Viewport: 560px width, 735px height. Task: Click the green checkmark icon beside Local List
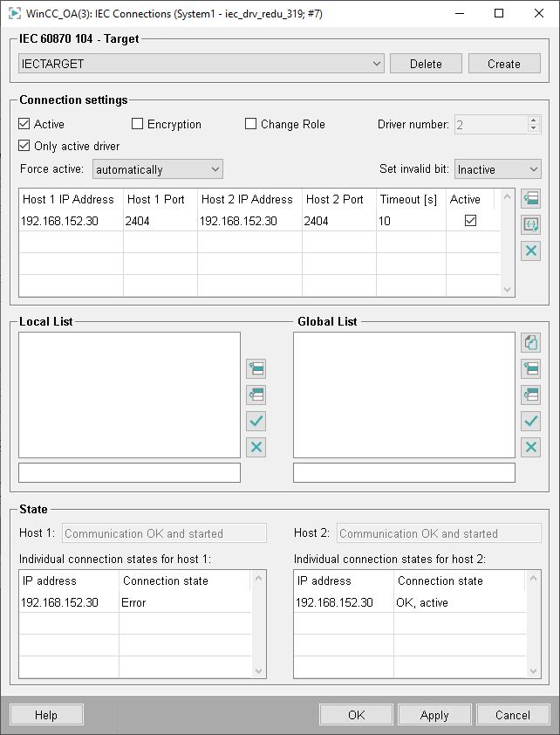coord(256,422)
